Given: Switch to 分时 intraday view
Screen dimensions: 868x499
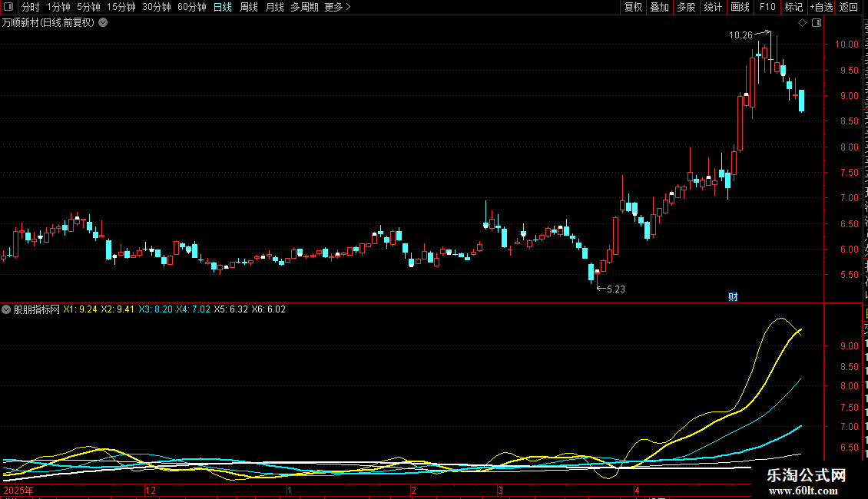Looking at the screenshot, I should [x=31, y=7].
